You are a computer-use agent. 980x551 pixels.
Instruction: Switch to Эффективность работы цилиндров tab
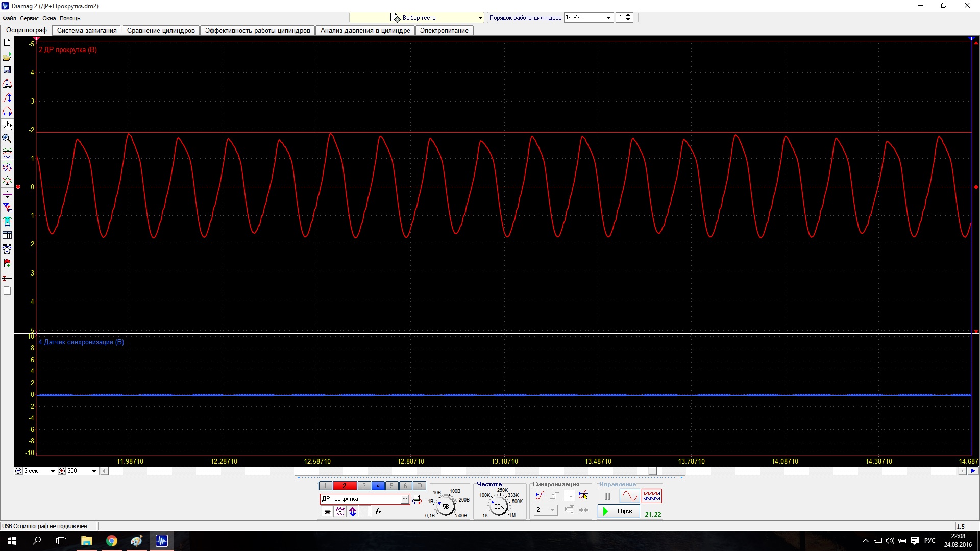257,31
